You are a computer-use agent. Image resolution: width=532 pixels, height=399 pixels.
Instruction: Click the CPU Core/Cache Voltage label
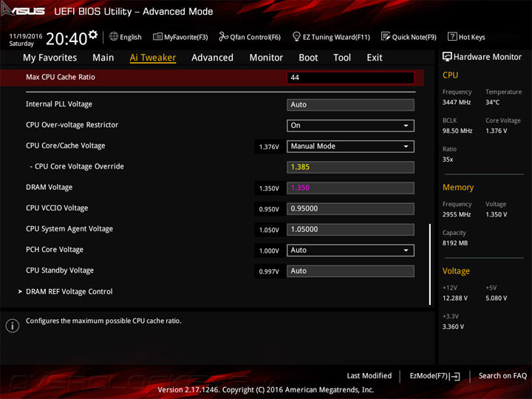[x=66, y=146]
